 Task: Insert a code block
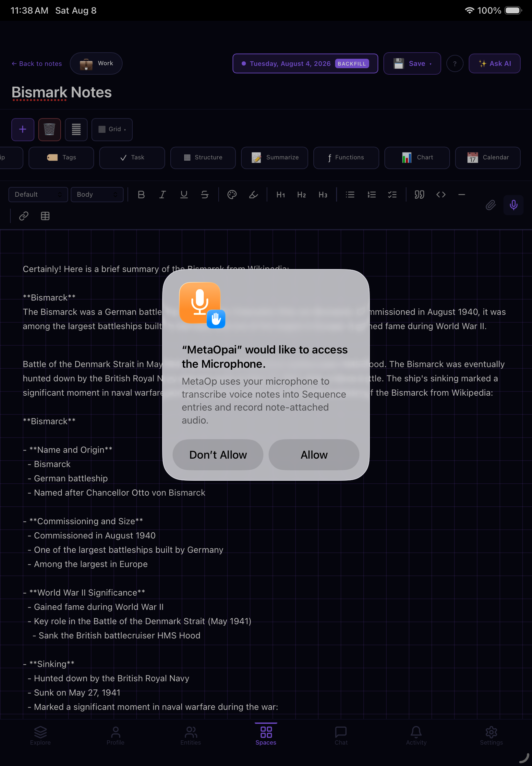pyautogui.click(x=441, y=195)
